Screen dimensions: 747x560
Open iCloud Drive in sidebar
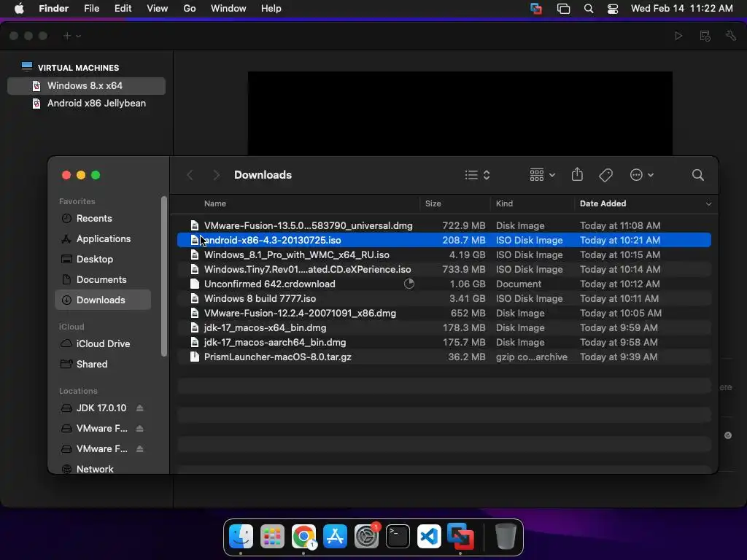[102, 343]
